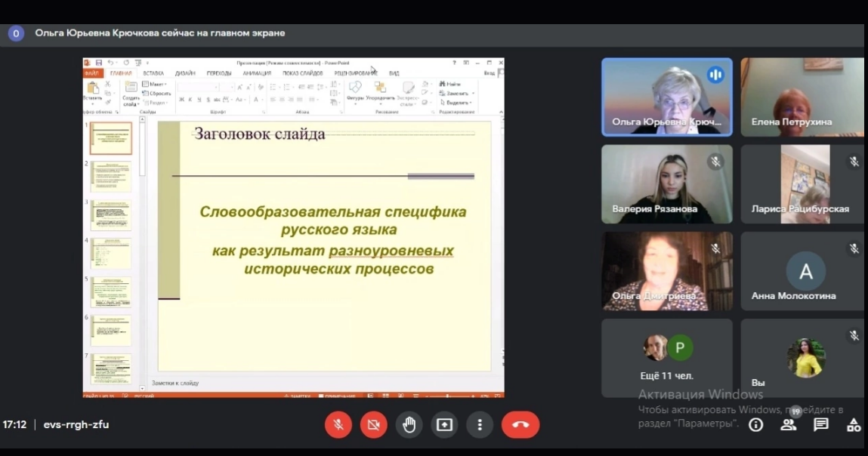Switch to the АНИМАЦИЯ ribbon tab
868x456 pixels.
coord(257,73)
